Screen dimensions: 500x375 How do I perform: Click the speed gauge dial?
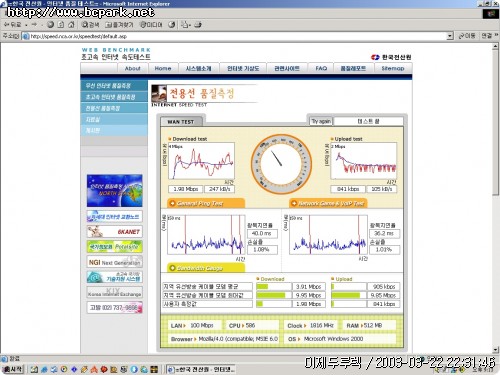click(x=281, y=164)
